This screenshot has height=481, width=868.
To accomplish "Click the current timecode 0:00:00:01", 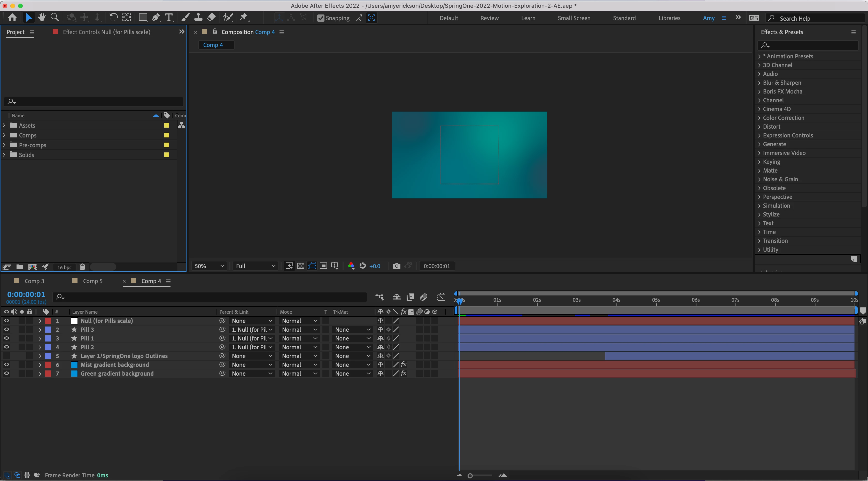I will point(26,294).
